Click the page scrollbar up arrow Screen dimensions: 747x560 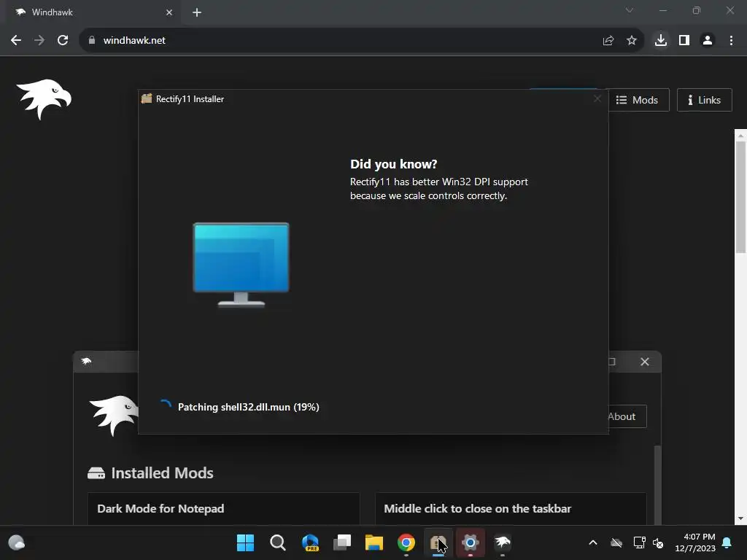pos(741,136)
